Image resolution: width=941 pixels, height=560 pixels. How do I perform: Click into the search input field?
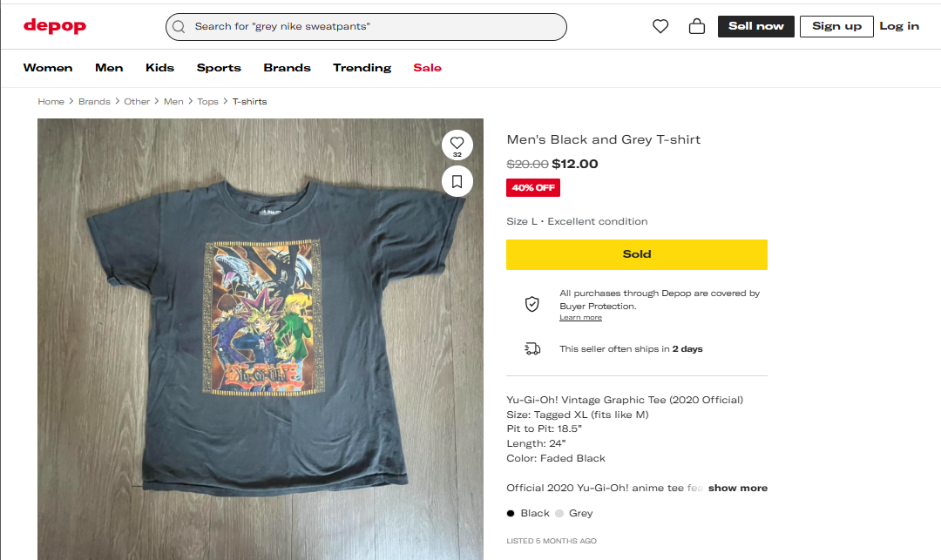click(x=375, y=27)
